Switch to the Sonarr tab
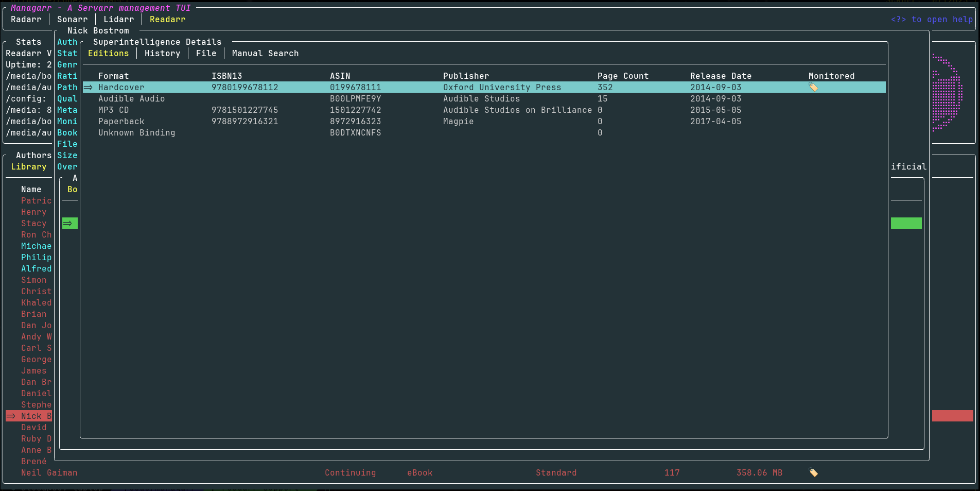980x491 pixels. point(72,19)
